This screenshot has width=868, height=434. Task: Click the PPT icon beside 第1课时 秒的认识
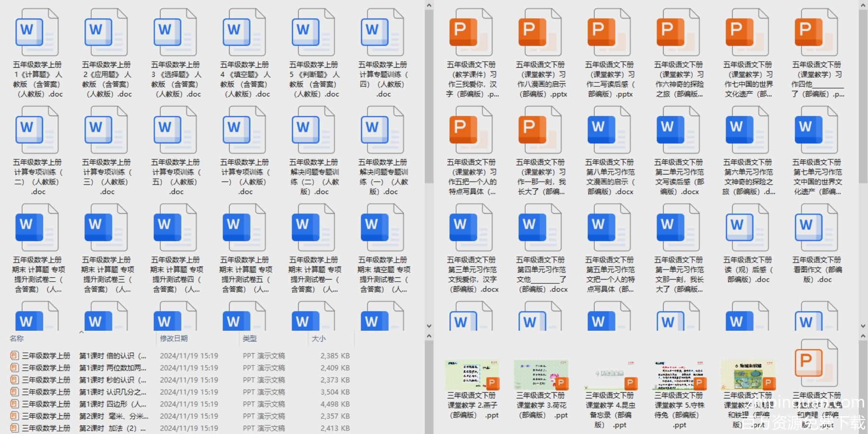(x=14, y=380)
